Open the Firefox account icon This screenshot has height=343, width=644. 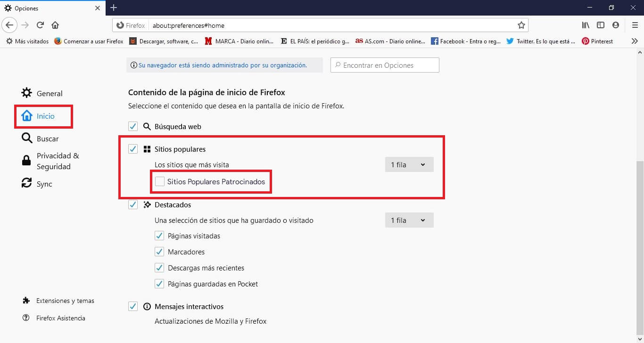pos(616,25)
